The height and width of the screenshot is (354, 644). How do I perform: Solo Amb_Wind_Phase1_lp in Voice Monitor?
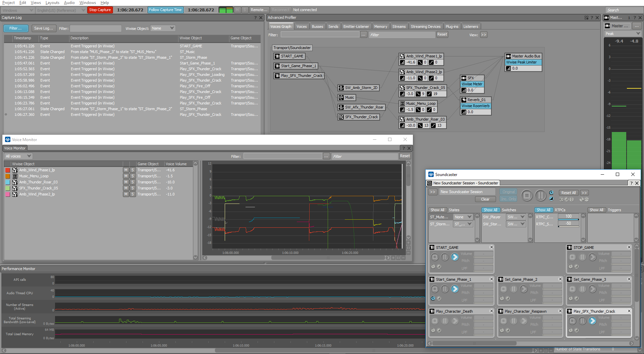(132, 170)
